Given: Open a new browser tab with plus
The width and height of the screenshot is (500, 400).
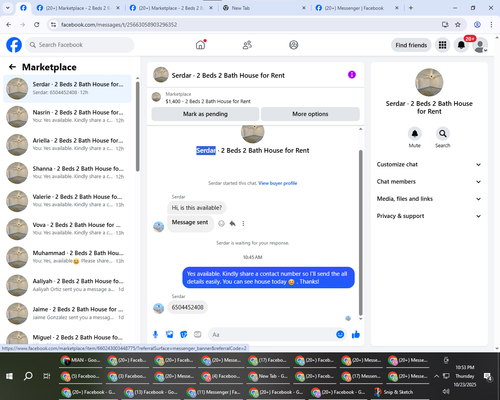Looking at the screenshot, I should point(411,8).
